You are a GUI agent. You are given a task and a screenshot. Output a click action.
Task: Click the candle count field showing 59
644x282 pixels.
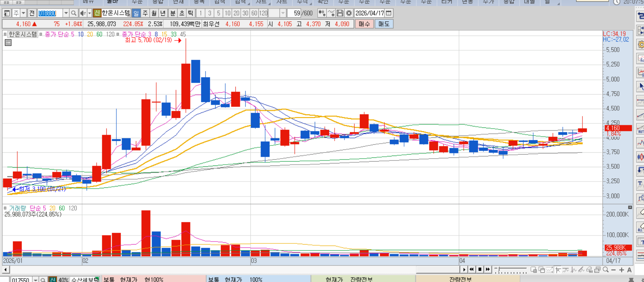294,13
